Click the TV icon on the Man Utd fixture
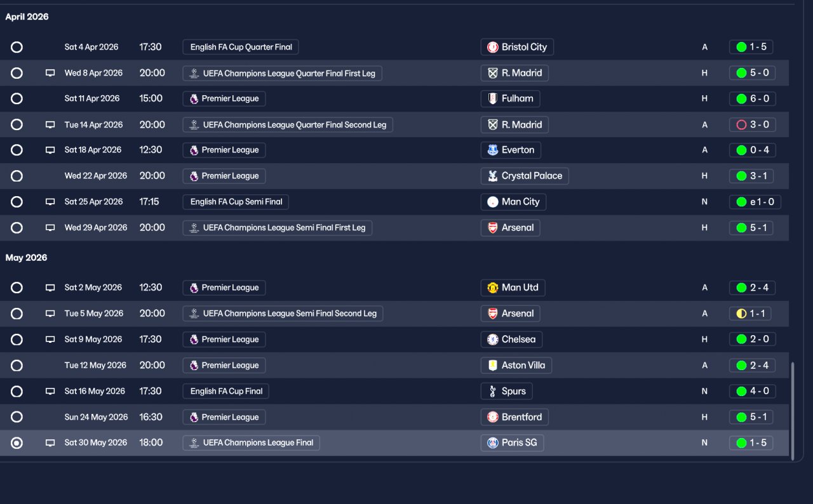The width and height of the screenshot is (813, 504). [50, 288]
